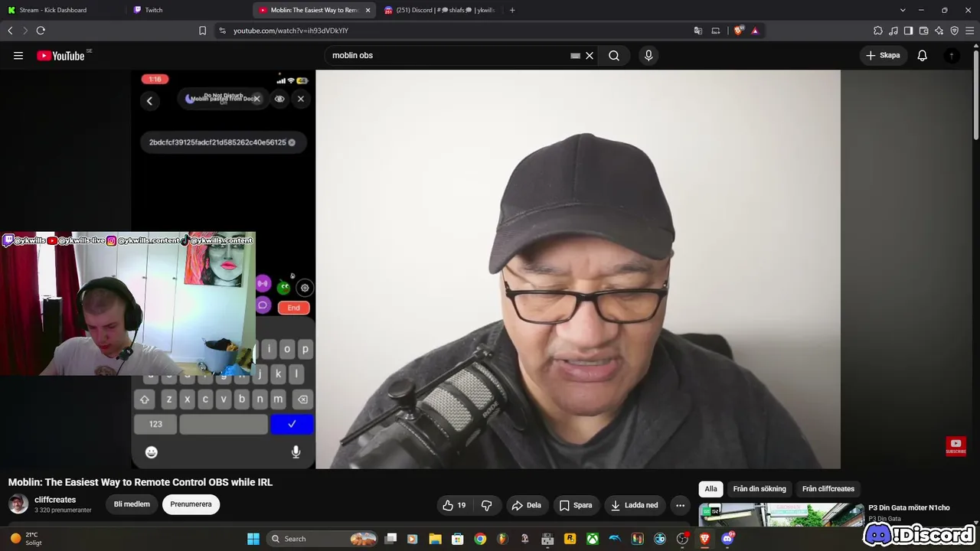This screenshot has width=980, height=551.
Task: Open the browser main menu
Action: (969, 31)
